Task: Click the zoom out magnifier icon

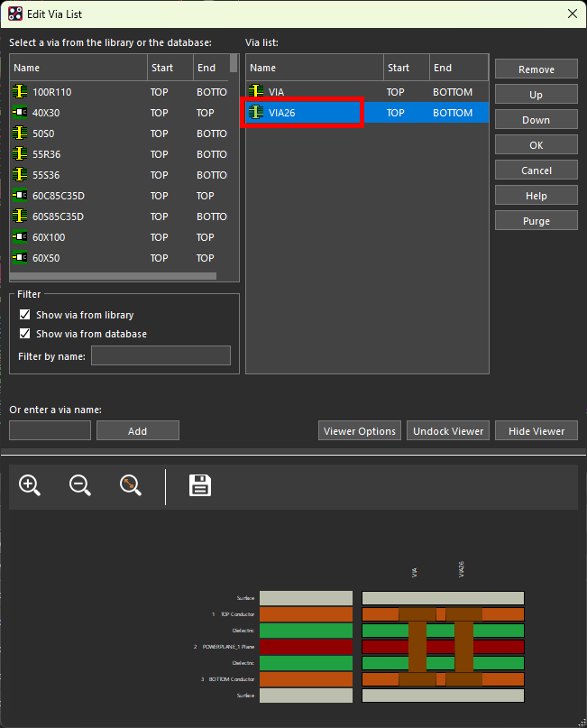Action: pyautogui.click(x=80, y=485)
